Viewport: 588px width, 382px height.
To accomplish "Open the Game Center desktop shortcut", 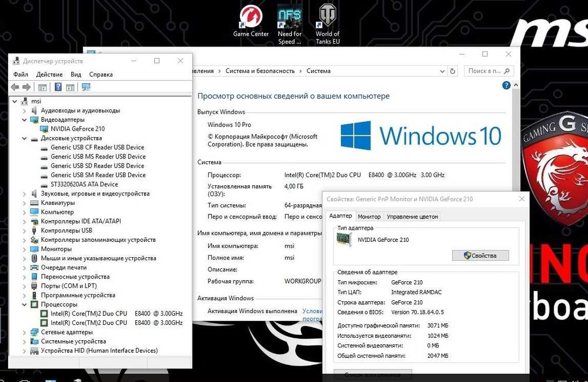I will click(251, 21).
